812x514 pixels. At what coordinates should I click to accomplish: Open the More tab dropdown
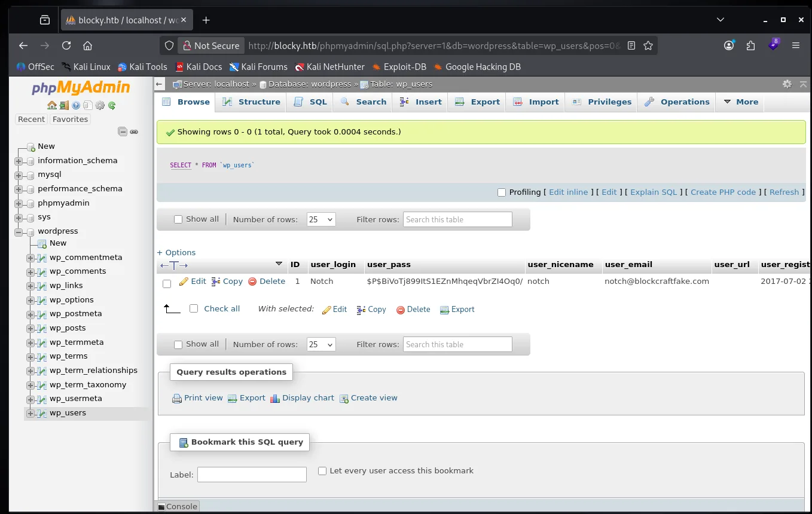tap(741, 102)
